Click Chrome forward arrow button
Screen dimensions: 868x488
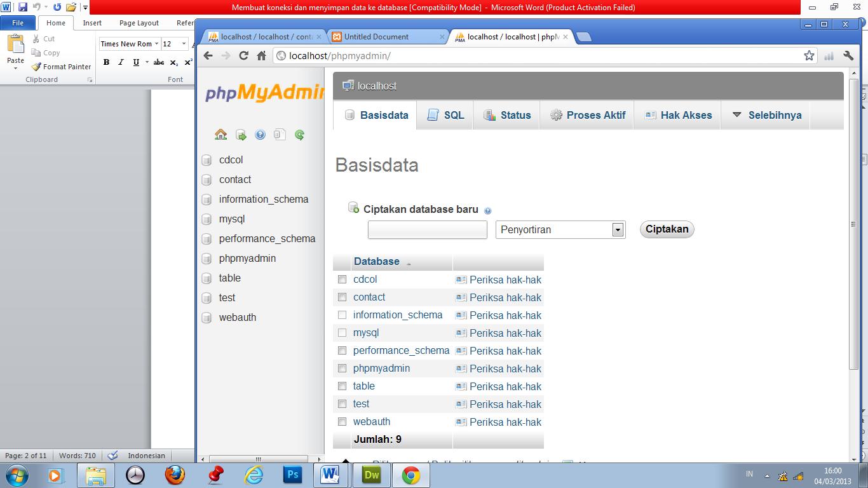coord(226,56)
